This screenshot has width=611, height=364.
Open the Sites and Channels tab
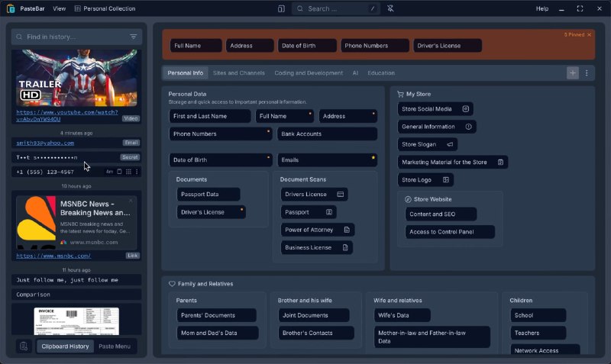pyautogui.click(x=238, y=72)
